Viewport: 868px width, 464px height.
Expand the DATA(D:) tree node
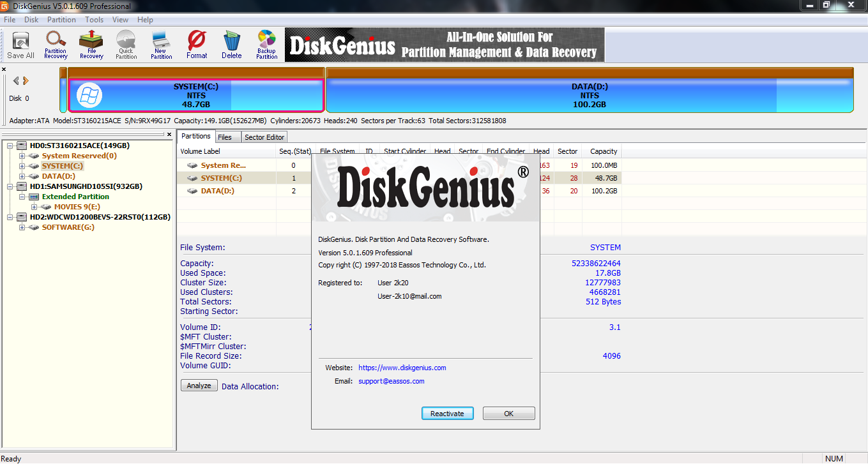(x=22, y=176)
